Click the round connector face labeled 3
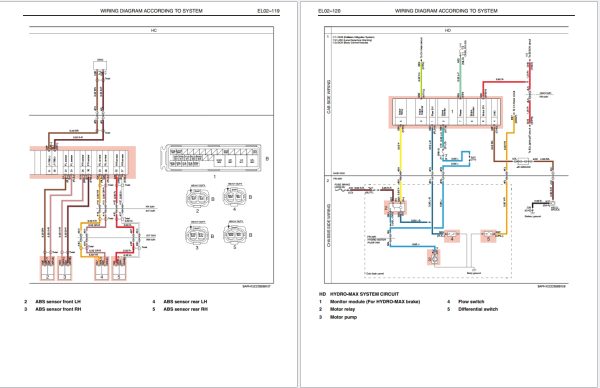This screenshot has height=388, width=600. pos(197,234)
